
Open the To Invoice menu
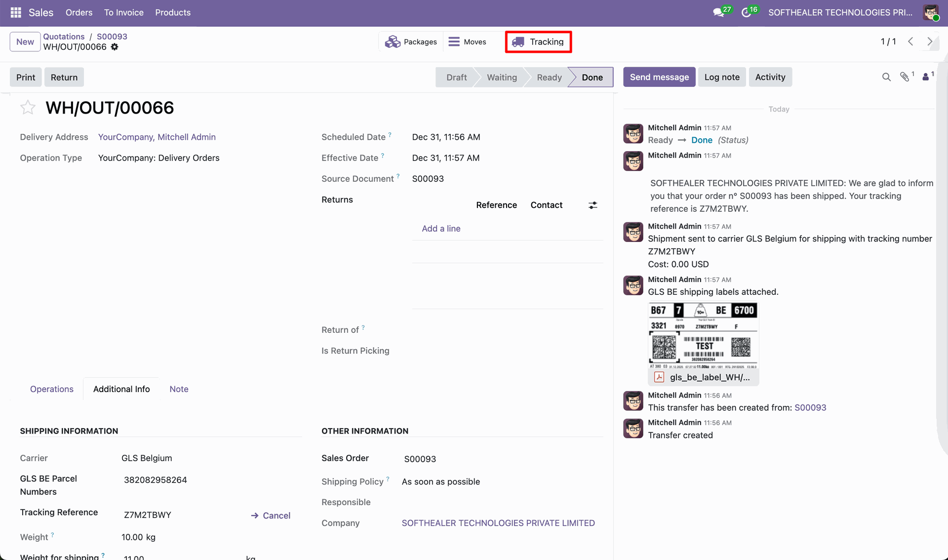(123, 12)
